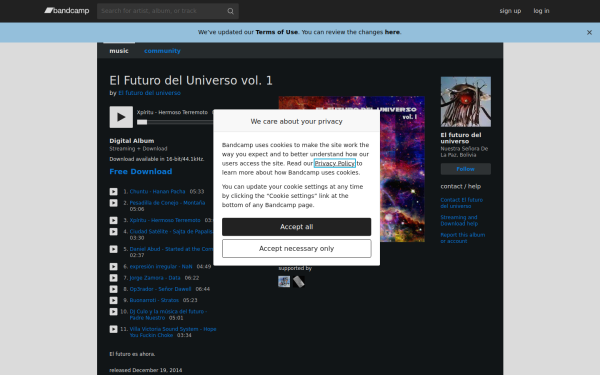
Task: Play the album with large play button
Action: pyautogui.click(x=121, y=117)
